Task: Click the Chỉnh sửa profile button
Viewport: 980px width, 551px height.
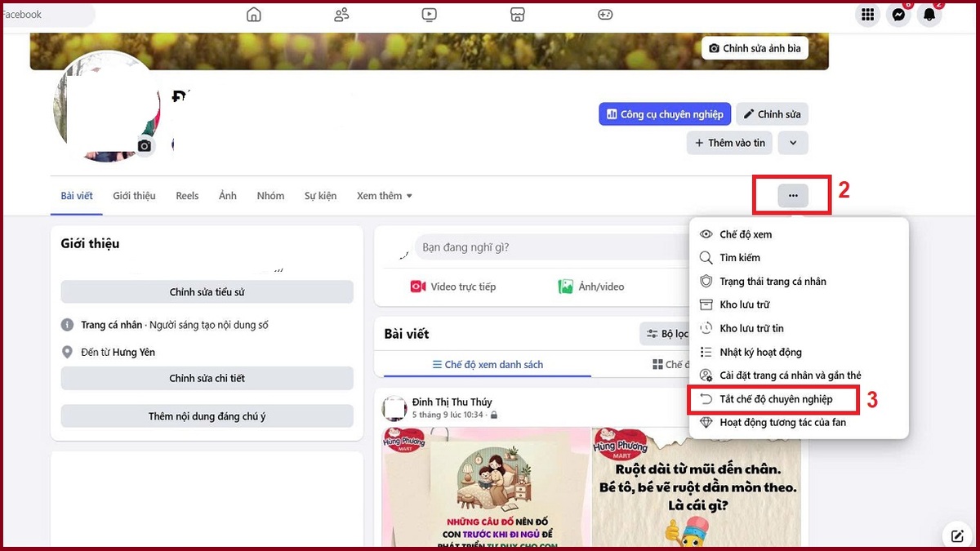Action: (772, 114)
